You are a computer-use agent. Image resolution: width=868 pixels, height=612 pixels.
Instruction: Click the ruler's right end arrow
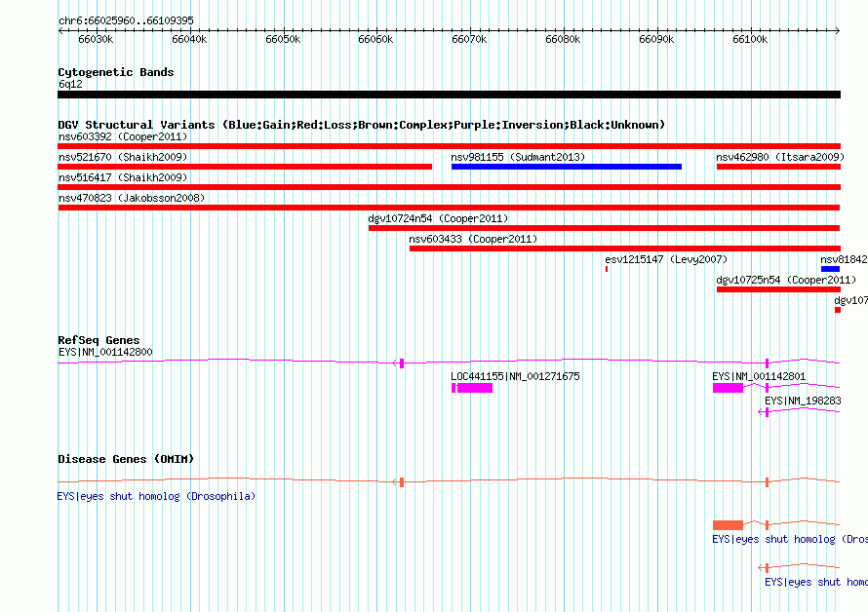pos(838,30)
